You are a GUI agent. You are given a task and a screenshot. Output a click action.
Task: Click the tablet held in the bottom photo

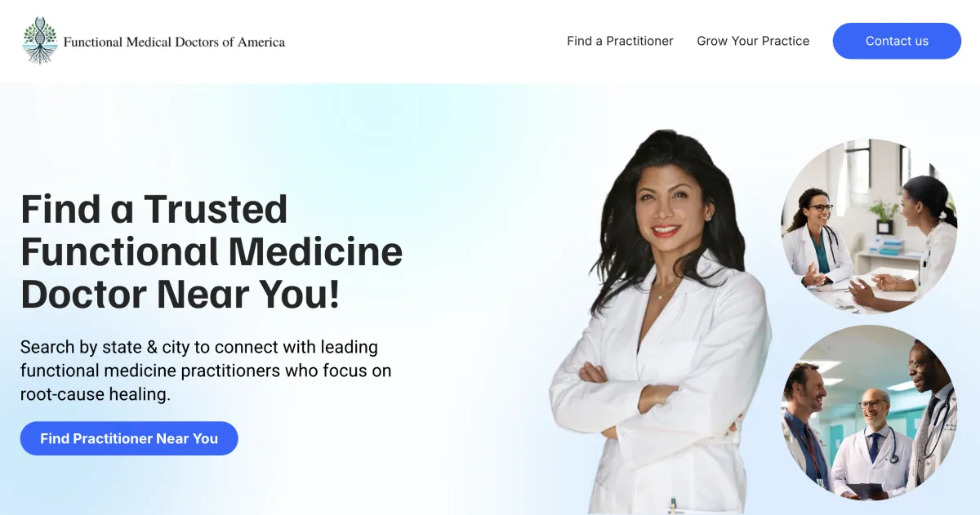(863, 491)
